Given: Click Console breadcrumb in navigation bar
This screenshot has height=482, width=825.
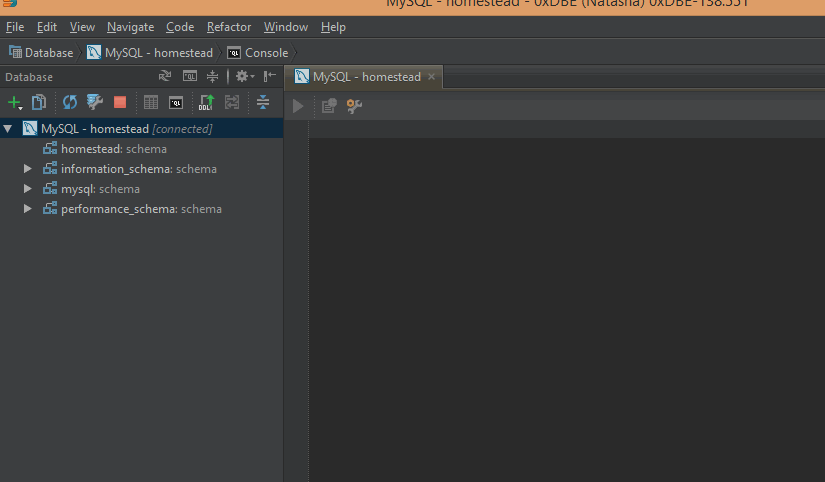Looking at the screenshot, I should pyautogui.click(x=266, y=53).
